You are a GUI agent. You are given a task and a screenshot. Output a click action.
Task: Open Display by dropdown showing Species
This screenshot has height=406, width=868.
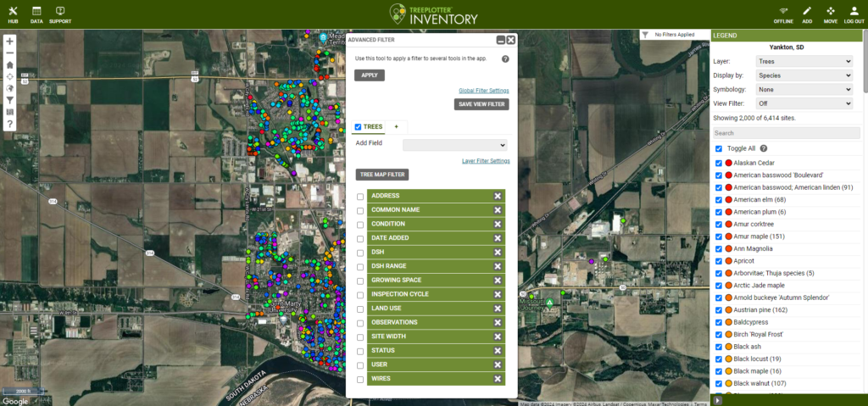coord(804,75)
